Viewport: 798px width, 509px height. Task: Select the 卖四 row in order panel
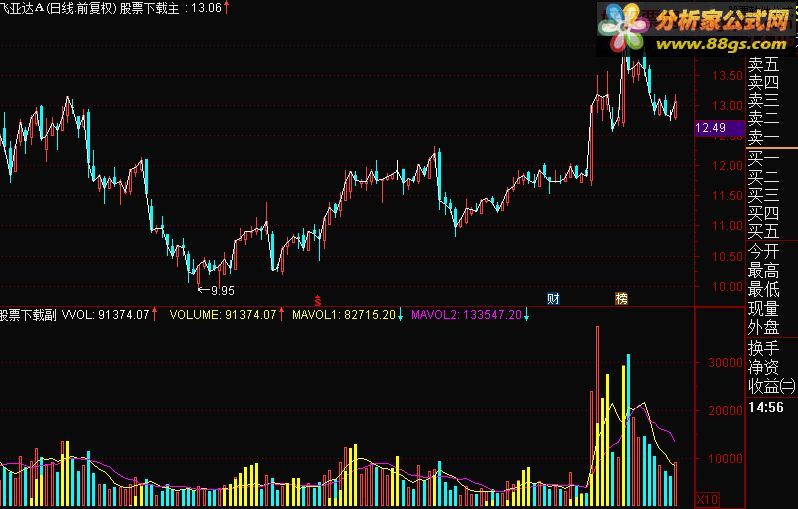pyautogui.click(x=763, y=82)
